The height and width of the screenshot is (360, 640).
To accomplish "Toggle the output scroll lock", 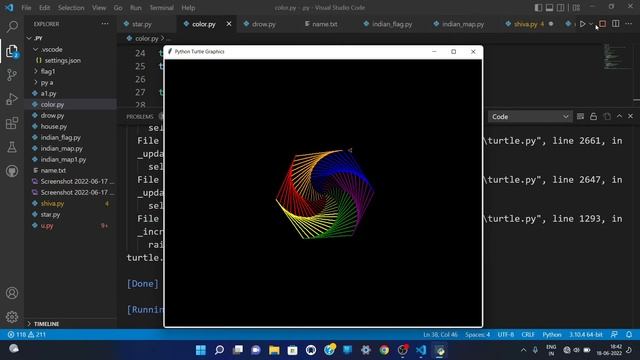I will (593, 116).
